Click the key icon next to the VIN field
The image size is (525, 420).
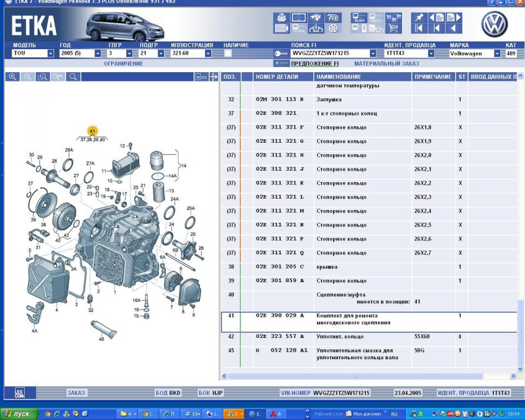(281, 53)
